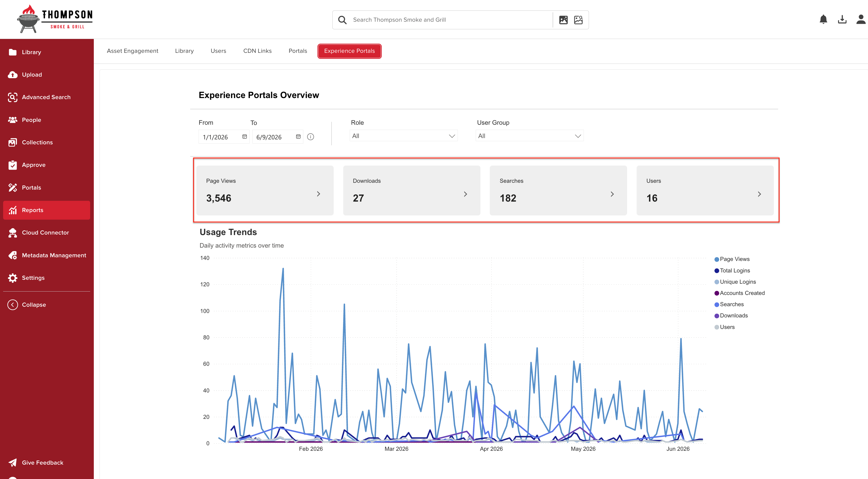Open notifications bell
Viewport: 868px width, 479px height.
pyautogui.click(x=823, y=19)
